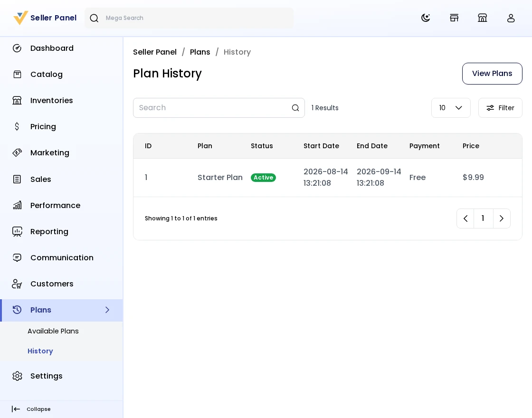
Task: Click the Performance chart icon
Action: click(x=17, y=205)
